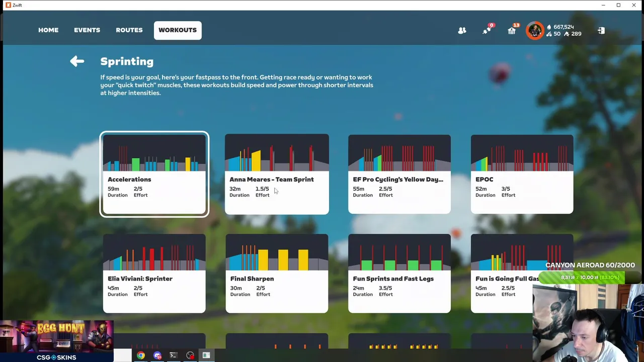644x362 pixels.
Task: Click the Zwift logo in title bar
Action: (8, 5)
